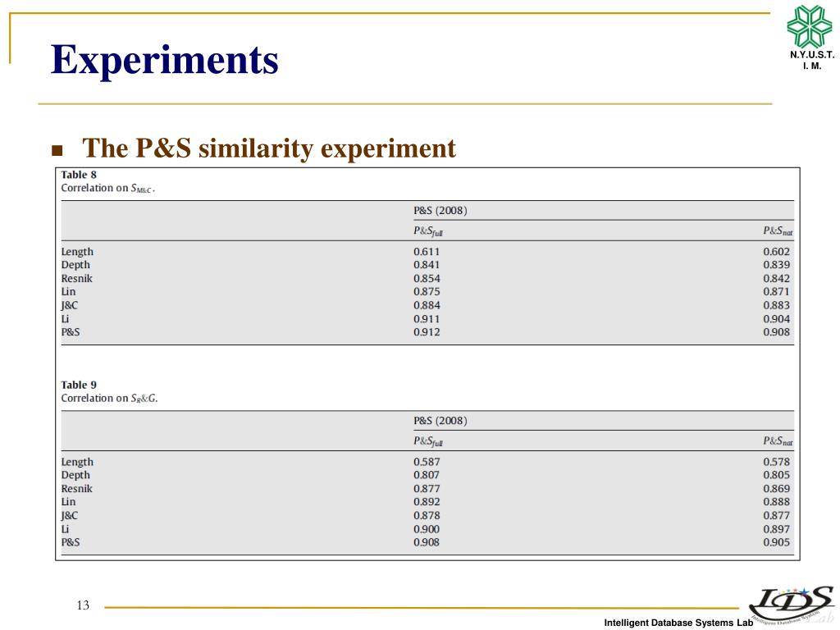Click the "Lin" row label in Table 8
840x630 pixels.
pyautogui.click(x=69, y=291)
